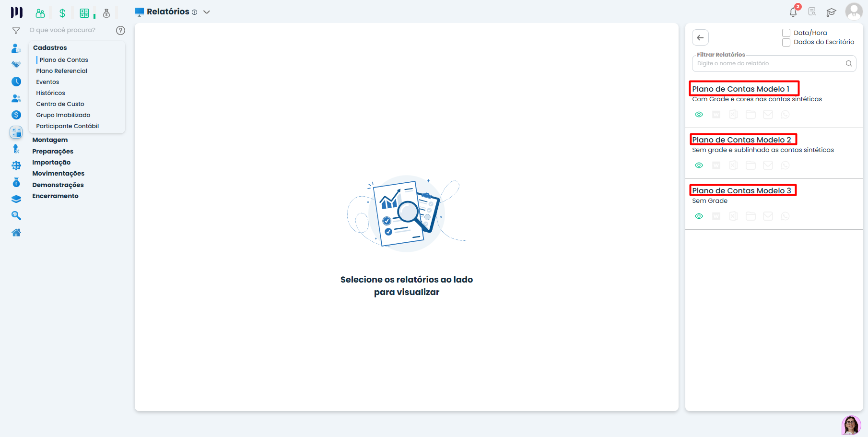Screen dimensions: 868x437
Task: Expand the Preparações menu section
Action: click(53, 152)
